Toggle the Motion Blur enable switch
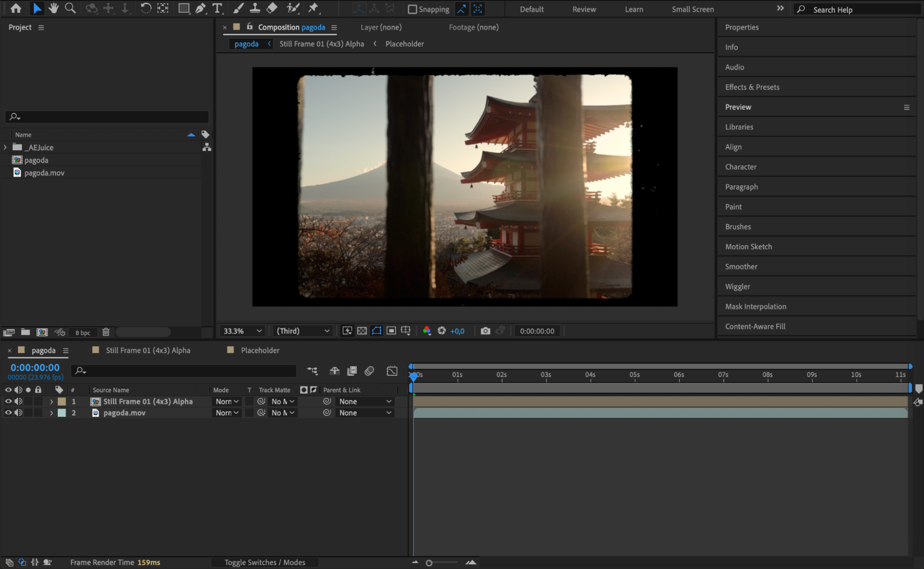924x569 pixels. [x=369, y=371]
